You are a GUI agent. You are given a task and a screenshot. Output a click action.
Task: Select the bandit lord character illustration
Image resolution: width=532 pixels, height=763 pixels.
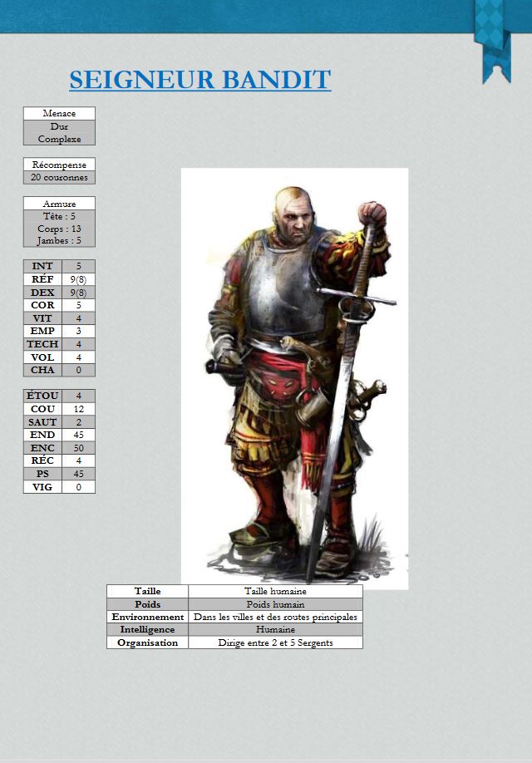(x=294, y=378)
